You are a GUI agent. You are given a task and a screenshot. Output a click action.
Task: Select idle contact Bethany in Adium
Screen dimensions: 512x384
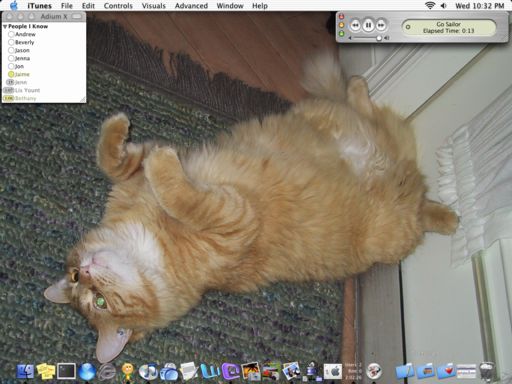[x=44, y=98]
